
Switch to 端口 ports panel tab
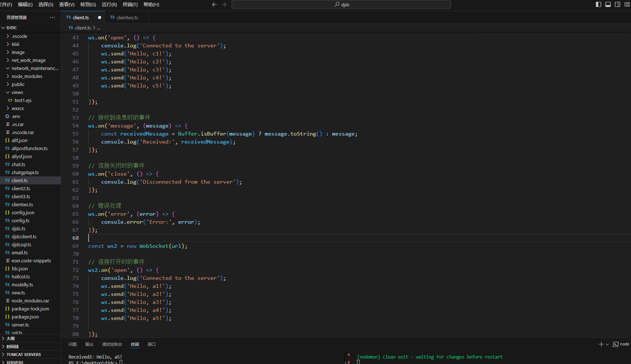click(152, 344)
